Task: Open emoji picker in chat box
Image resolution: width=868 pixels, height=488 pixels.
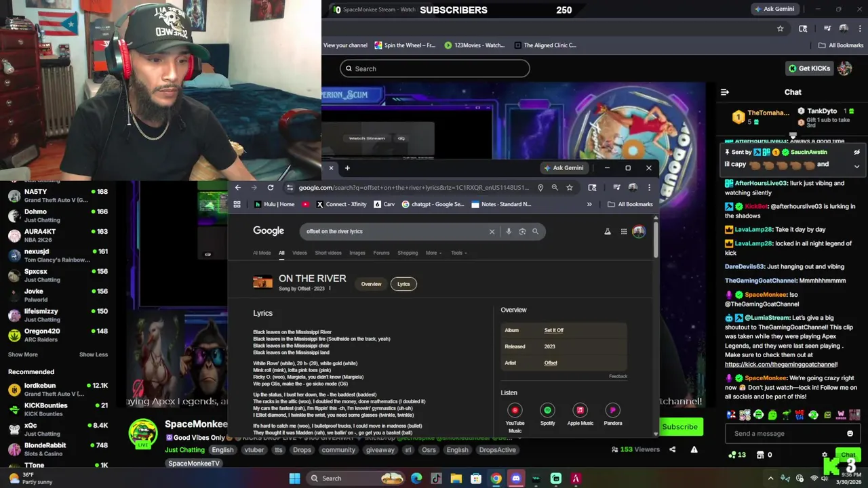Action: coord(850,434)
